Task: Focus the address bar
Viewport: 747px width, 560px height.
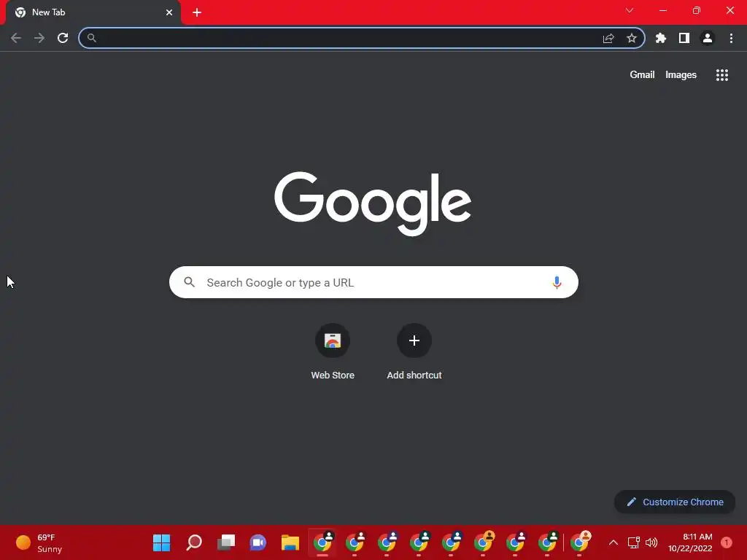Action: 362,38
